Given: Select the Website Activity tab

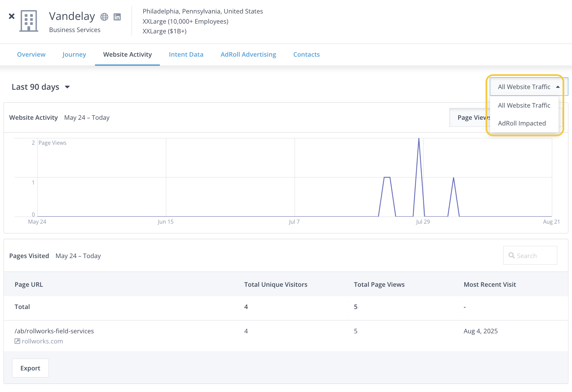Looking at the screenshot, I should tap(127, 55).
